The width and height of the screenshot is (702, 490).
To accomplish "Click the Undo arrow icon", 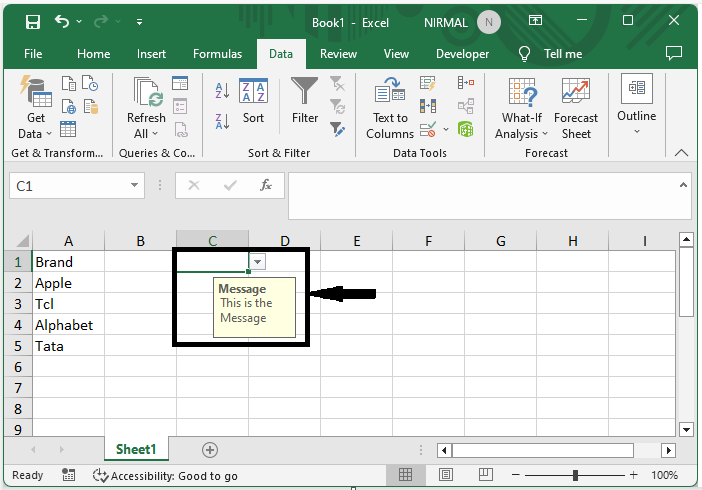I will point(62,21).
